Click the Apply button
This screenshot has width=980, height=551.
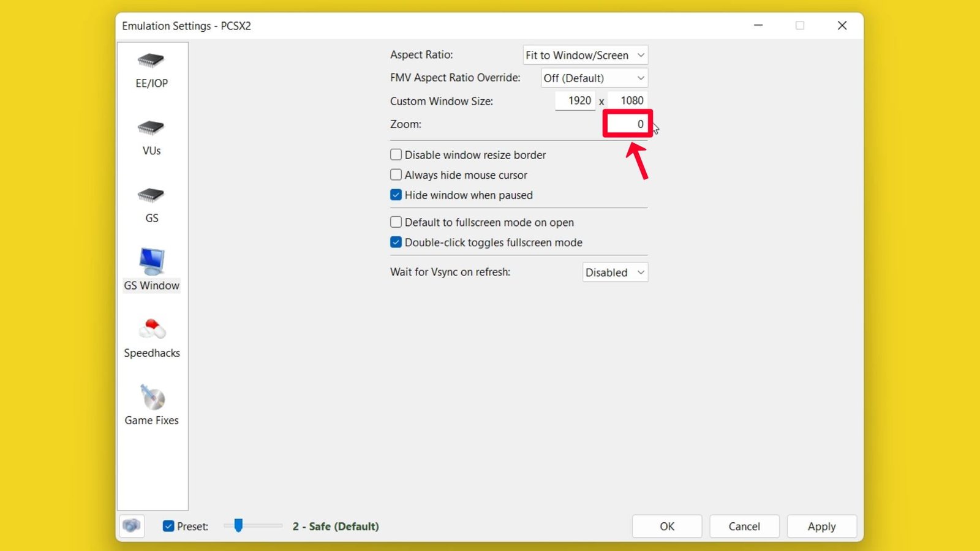click(x=821, y=527)
